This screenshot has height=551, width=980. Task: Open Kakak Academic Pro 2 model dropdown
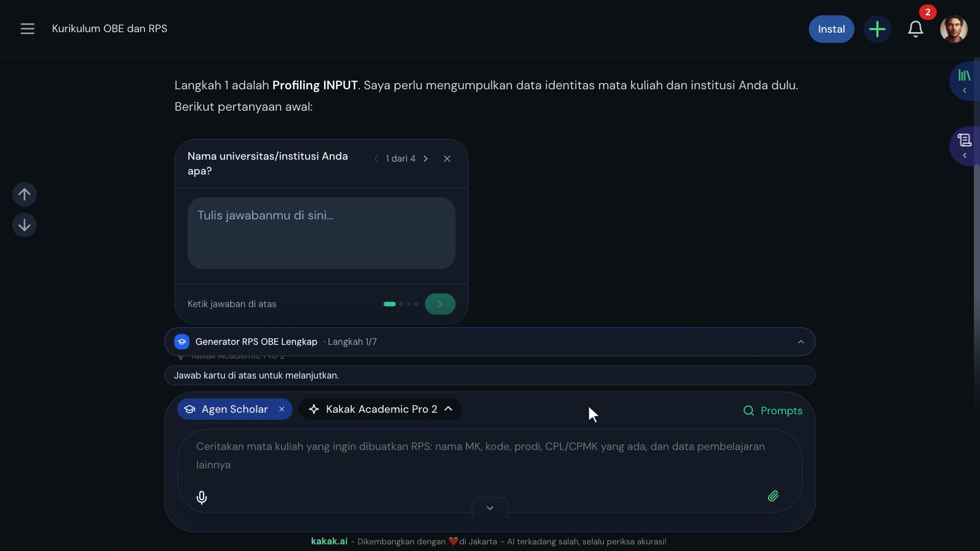(380, 409)
